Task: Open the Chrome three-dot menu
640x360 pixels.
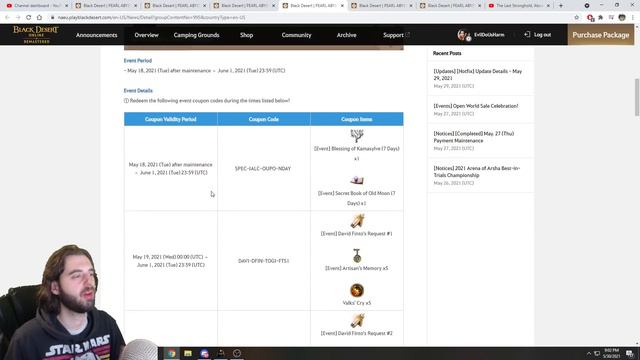Action: [x=632, y=18]
